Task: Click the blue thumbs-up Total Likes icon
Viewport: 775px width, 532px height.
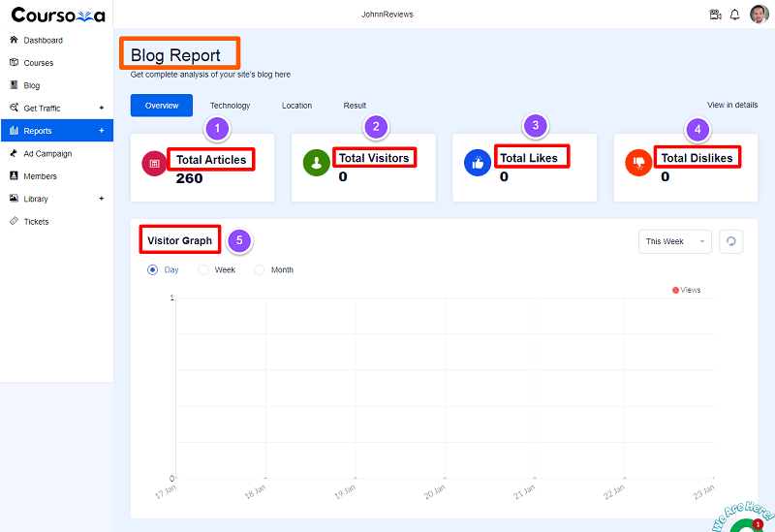Action: pyautogui.click(x=478, y=163)
